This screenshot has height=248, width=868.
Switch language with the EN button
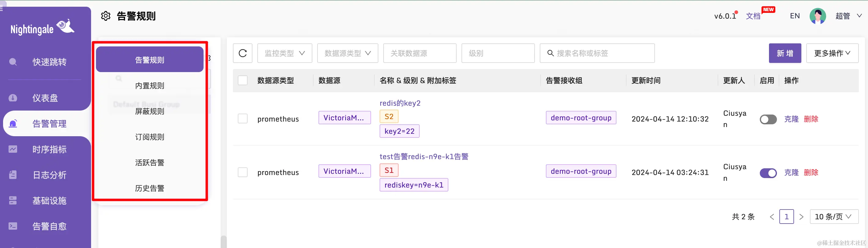pos(795,16)
